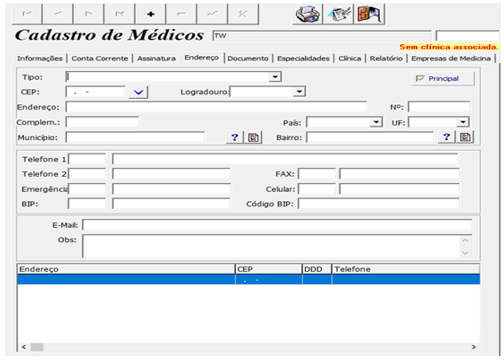This screenshot has height=361, width=504.
Task: Exit via the door icon
Action: pos(369,14)
